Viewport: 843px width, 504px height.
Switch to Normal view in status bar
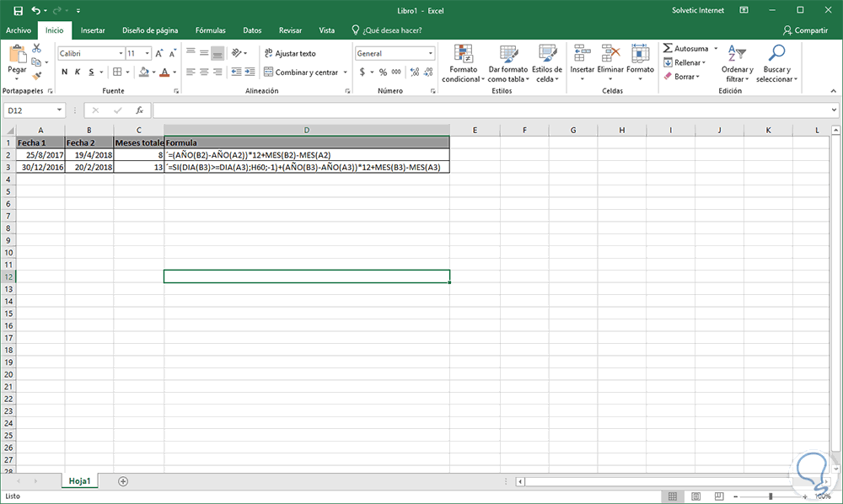tap(673, 496)
